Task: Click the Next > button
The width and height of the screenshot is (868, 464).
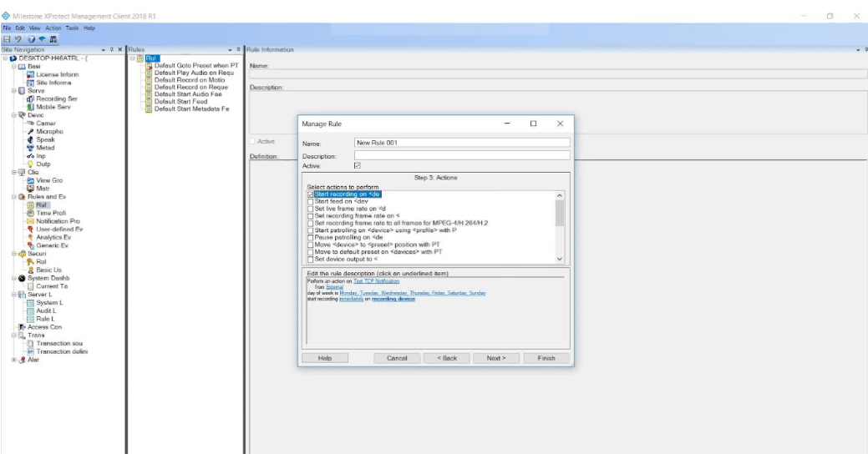Action: pyautogui.click(x=496, y=358)
